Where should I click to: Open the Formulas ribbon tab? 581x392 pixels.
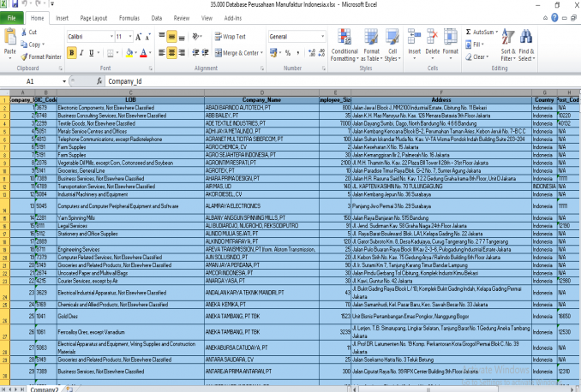[129, 17]
